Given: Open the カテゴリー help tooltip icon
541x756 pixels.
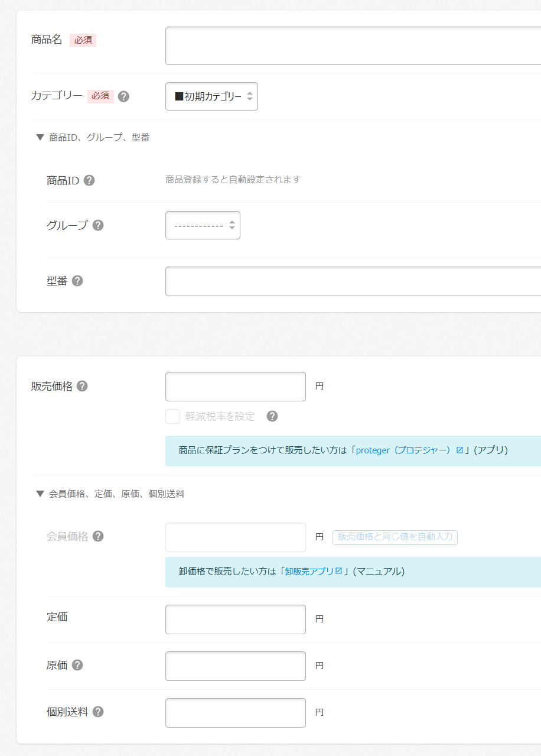Looking at the screenshot, I should tap(123, 96).
